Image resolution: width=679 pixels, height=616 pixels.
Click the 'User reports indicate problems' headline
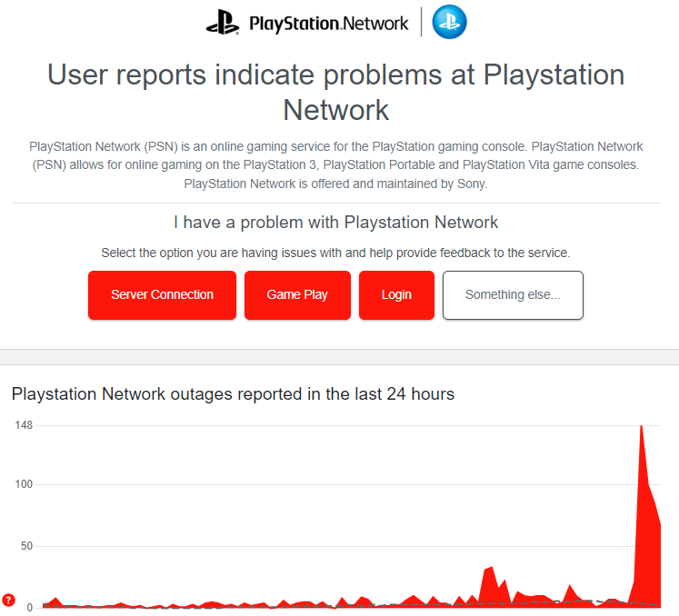pyautogui.click(x=336, y=92)
